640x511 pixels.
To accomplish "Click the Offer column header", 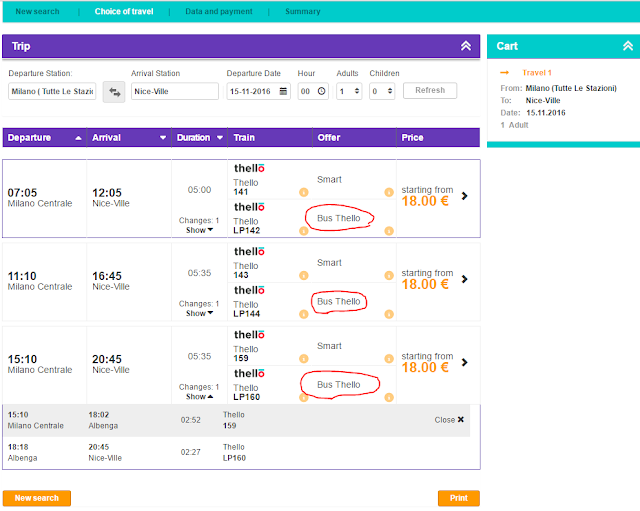I will (354, 138).
